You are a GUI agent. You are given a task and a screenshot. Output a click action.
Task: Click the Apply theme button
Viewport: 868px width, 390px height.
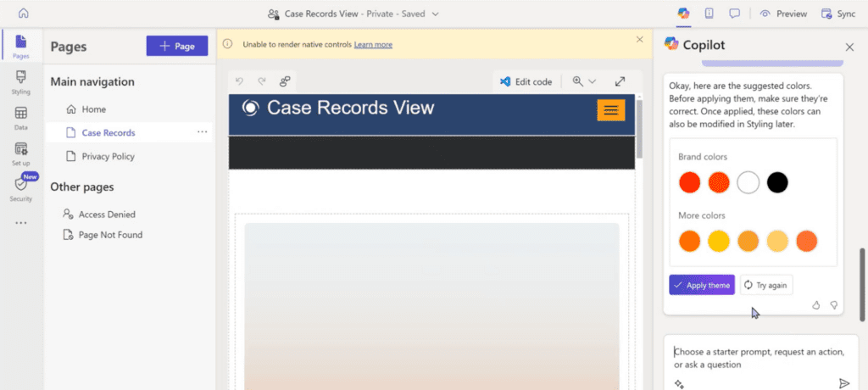pos(701,285)
